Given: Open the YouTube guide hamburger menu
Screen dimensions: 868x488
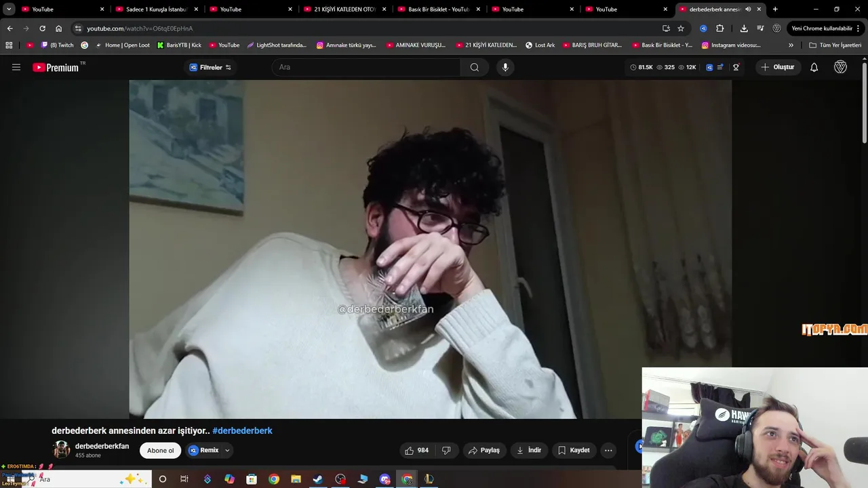Looking at the screenshot, I should pos(16,67).
